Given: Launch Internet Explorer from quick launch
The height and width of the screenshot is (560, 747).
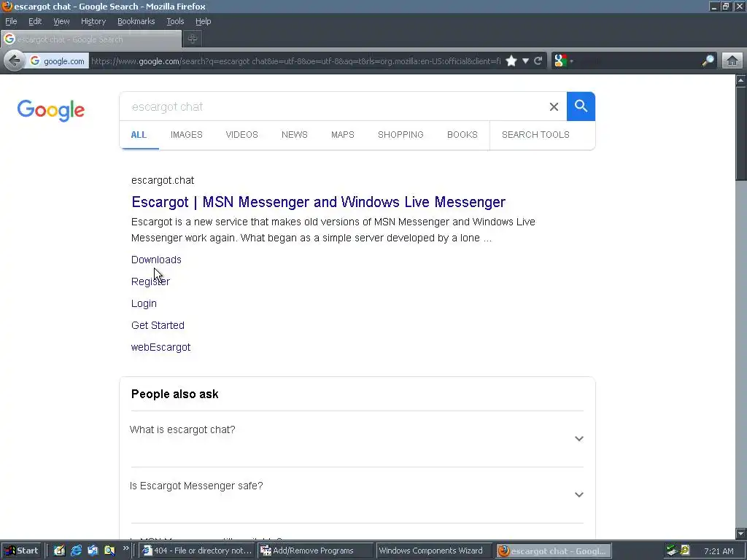Looking at the screenshot, I should [76, 551].
